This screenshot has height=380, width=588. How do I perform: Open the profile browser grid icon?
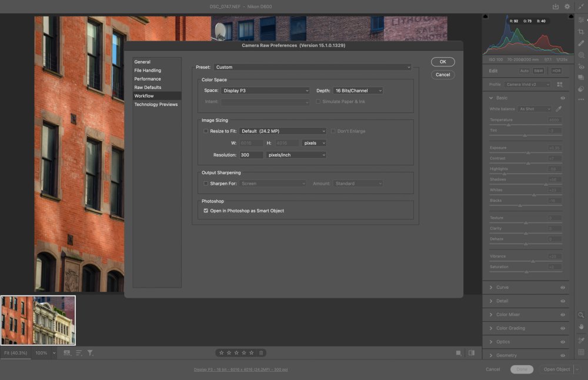pyautogui.click(x=560, y=84)
